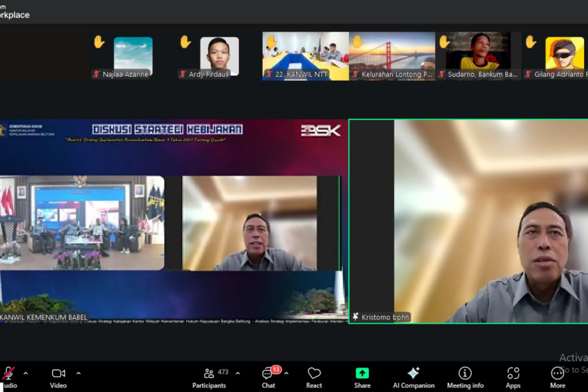The width and height of the screenshot is (588, 392).
Task: Click the 473 participants count
Action: [222, 372]
